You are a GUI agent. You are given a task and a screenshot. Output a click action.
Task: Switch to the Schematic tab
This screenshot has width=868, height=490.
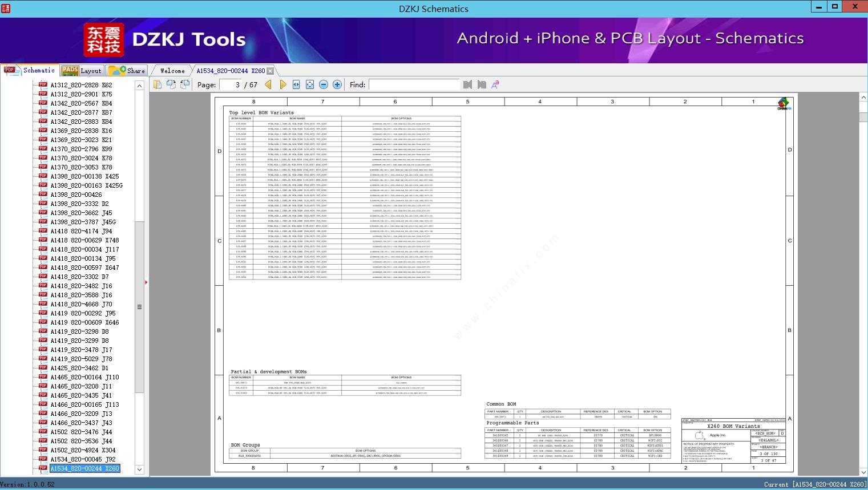click(x=30, y=70)
